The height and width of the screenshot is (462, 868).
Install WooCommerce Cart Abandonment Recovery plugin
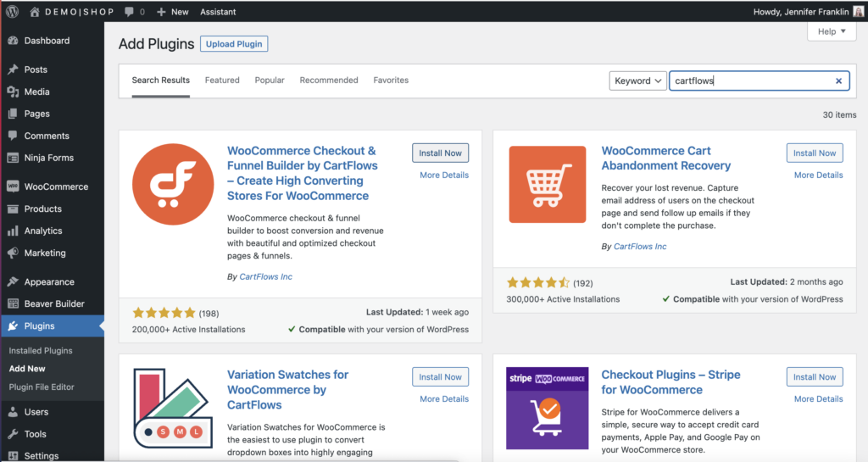click(815, 153)
